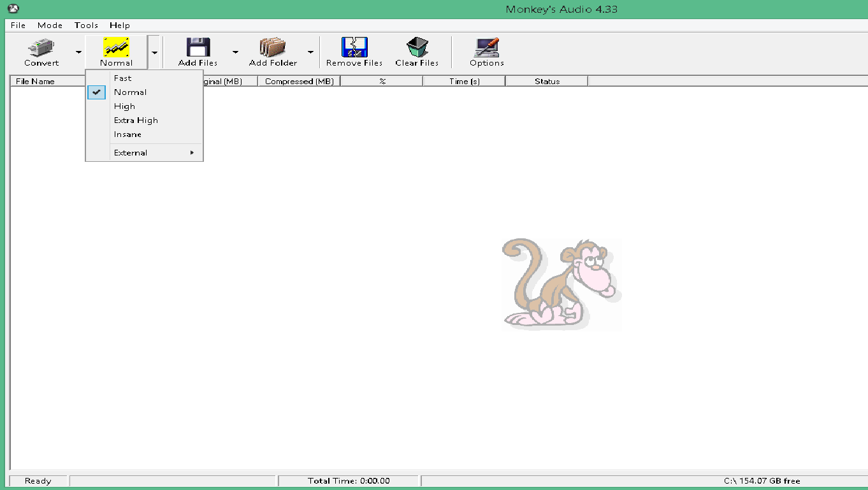Open the Tools menu
868x490 pixels.
(86, 25)
